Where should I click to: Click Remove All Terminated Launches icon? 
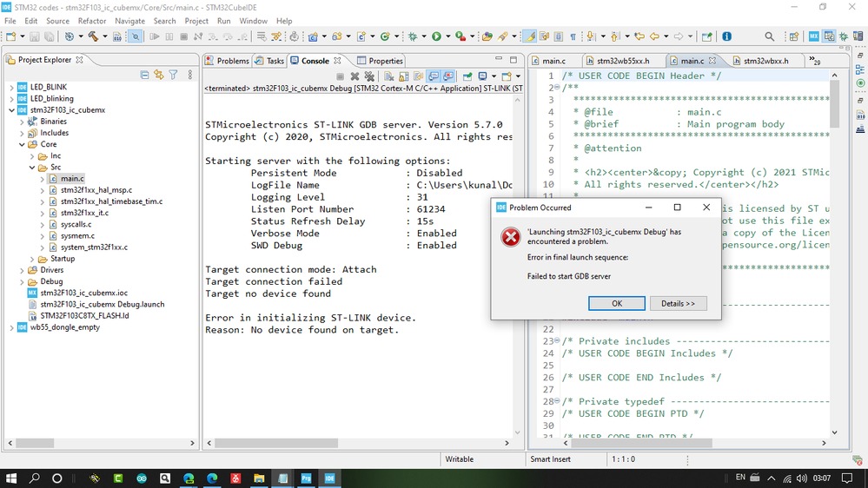pos(369,76)
